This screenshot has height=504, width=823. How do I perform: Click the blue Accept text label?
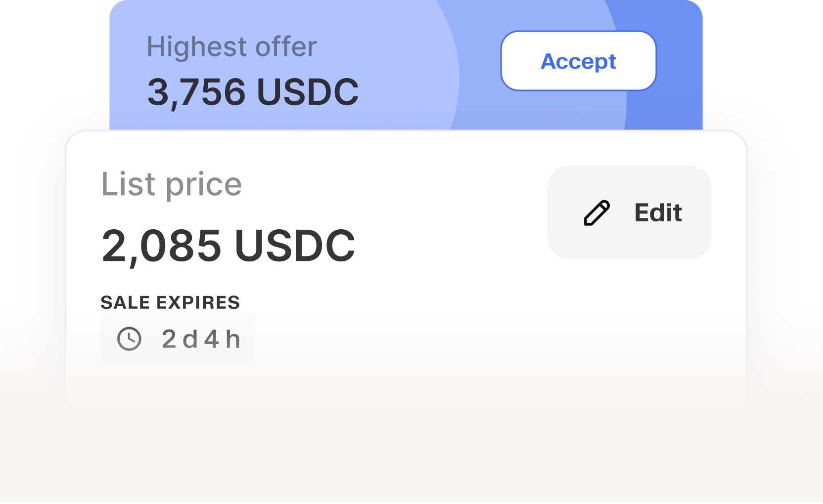pyautogui.click(x=578, y=61)
